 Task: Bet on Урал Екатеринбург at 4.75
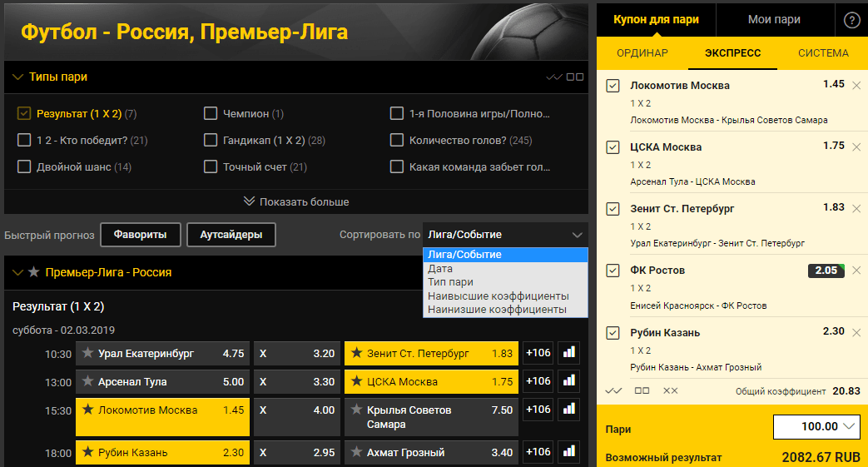pyautogui.click(x=162, y=354)
